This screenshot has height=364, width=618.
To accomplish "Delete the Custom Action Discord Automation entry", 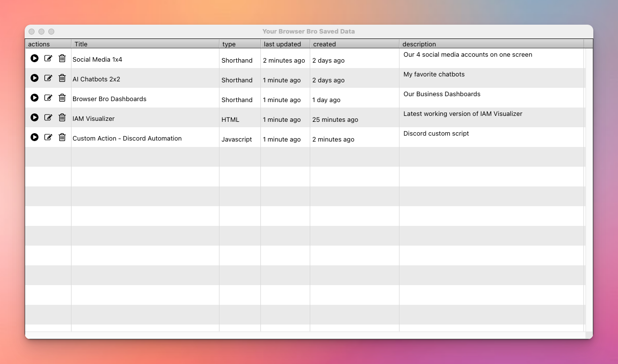I will [x=62, y=137].
